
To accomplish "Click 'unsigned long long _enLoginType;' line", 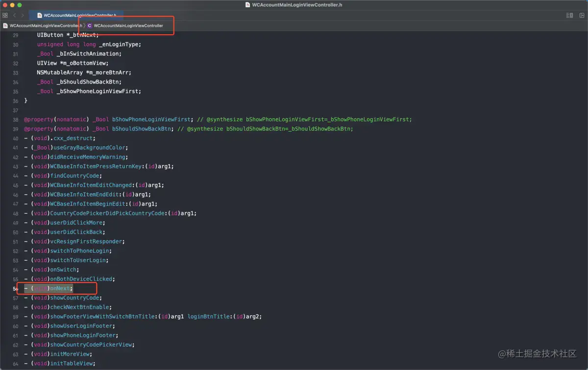I will coord(89,44).
